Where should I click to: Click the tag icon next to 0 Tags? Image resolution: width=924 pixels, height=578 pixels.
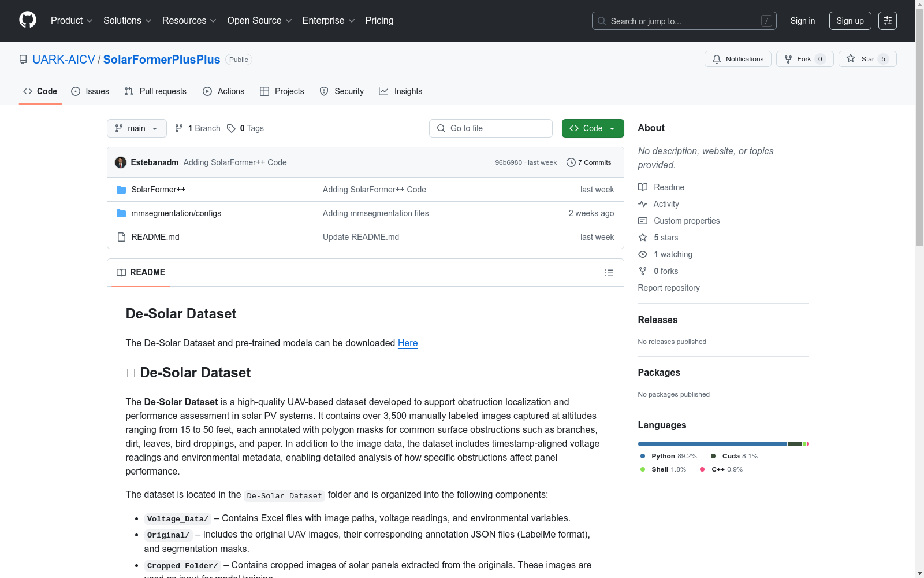tap(231, 128)
